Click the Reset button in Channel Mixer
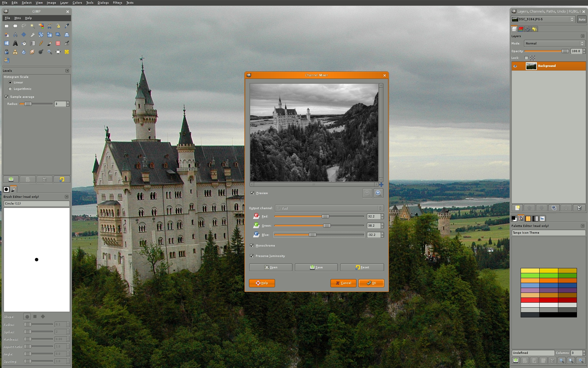This screenshot has width=588, height=368. 361,267
